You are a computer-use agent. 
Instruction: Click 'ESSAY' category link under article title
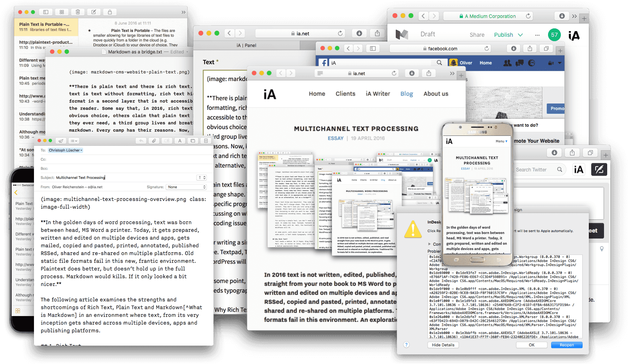pyautogui.click(x=336, y=138)
